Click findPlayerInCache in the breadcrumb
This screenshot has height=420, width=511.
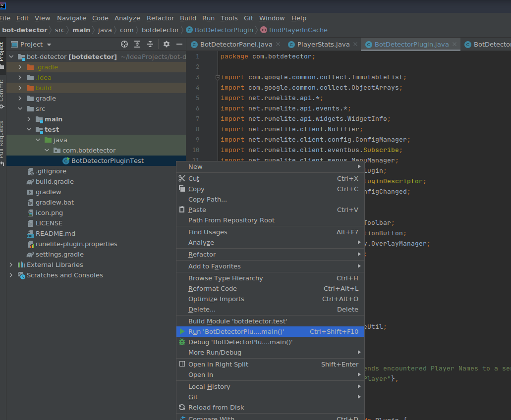pyautogui.click(x=298, y=30)
